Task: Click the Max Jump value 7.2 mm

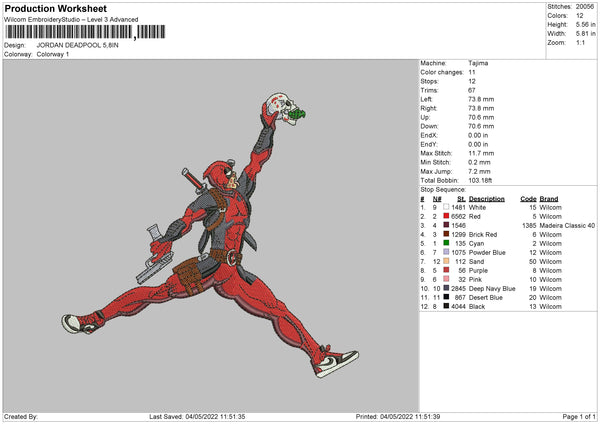Action: 479,171
